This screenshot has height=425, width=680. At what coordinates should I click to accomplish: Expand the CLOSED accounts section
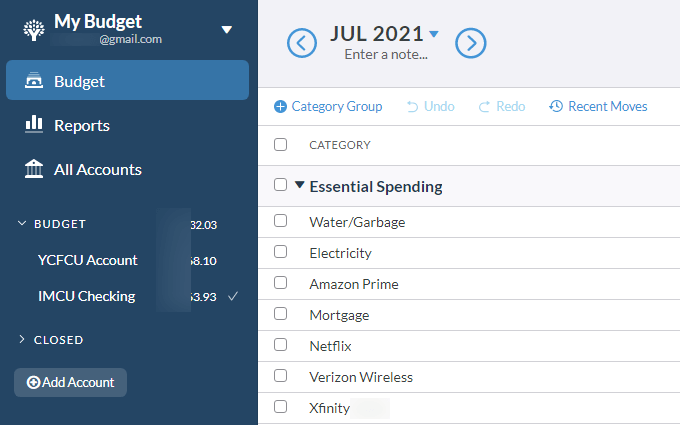coord(23,340)
